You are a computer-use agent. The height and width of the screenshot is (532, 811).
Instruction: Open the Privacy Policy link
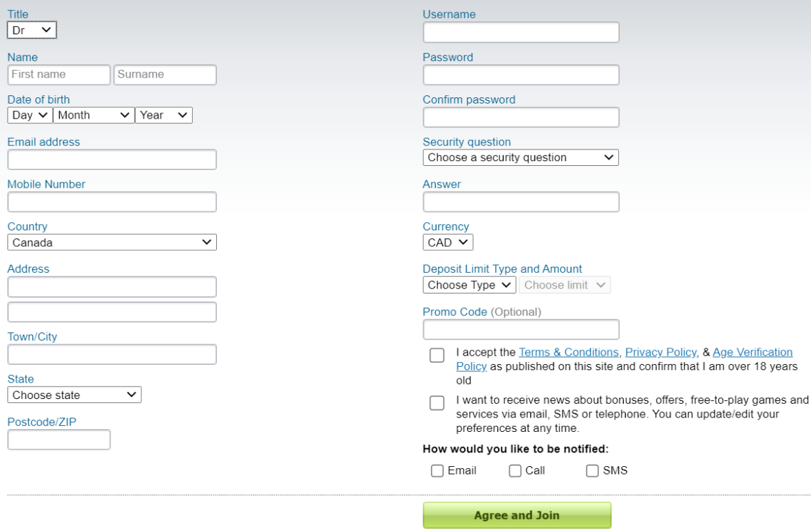(661, 352)
